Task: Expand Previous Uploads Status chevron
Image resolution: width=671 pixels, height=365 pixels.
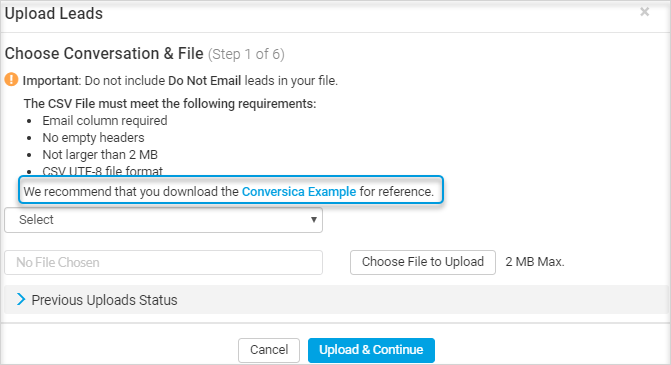Action: point(21,300)
